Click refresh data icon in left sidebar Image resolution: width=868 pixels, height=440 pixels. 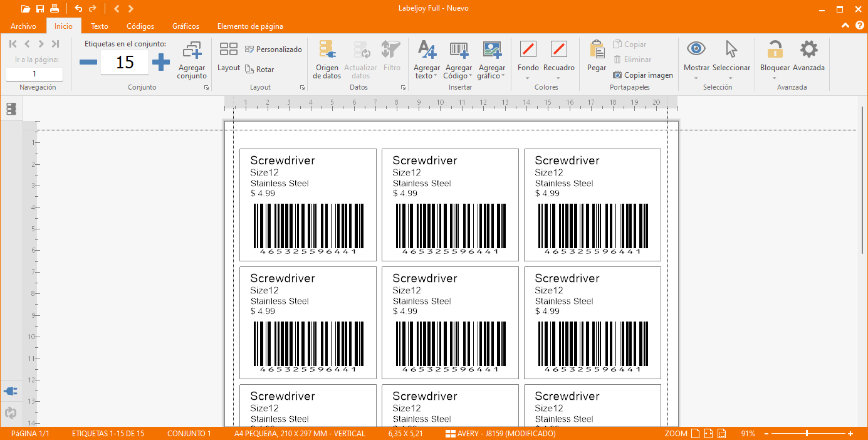(11, 413)
